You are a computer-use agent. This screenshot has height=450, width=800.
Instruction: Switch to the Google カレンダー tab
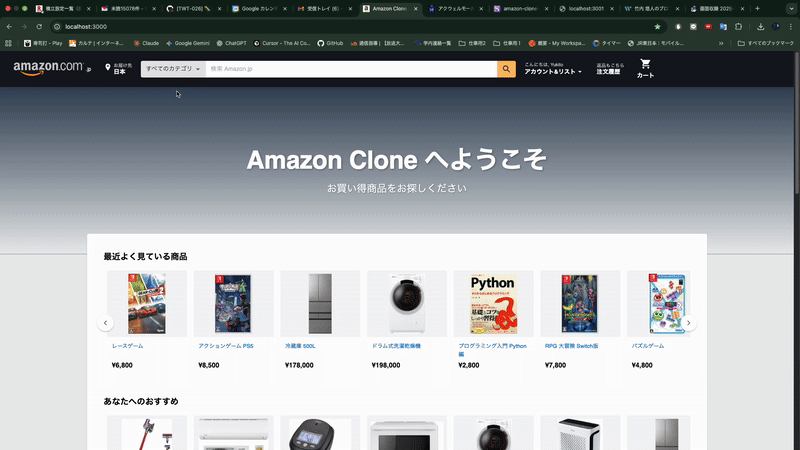pos(259,9)
